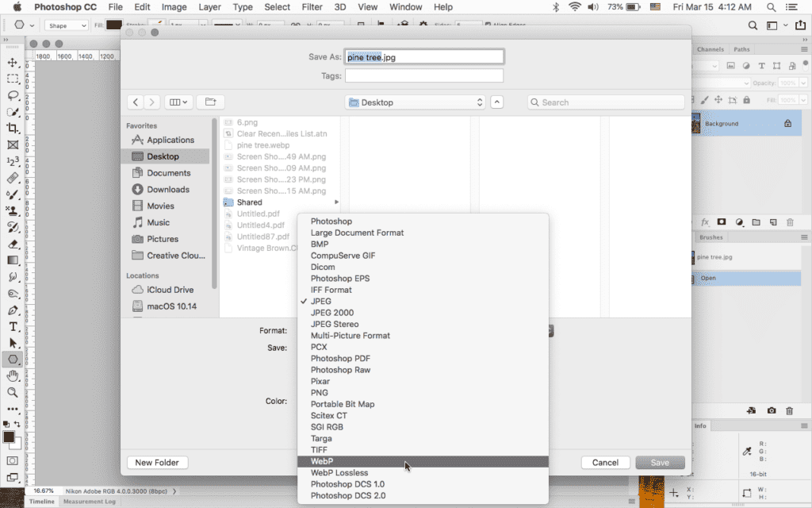This screenshot has height=508, width=812.
Task: Select the Frame tool
Action: [13, 144]
